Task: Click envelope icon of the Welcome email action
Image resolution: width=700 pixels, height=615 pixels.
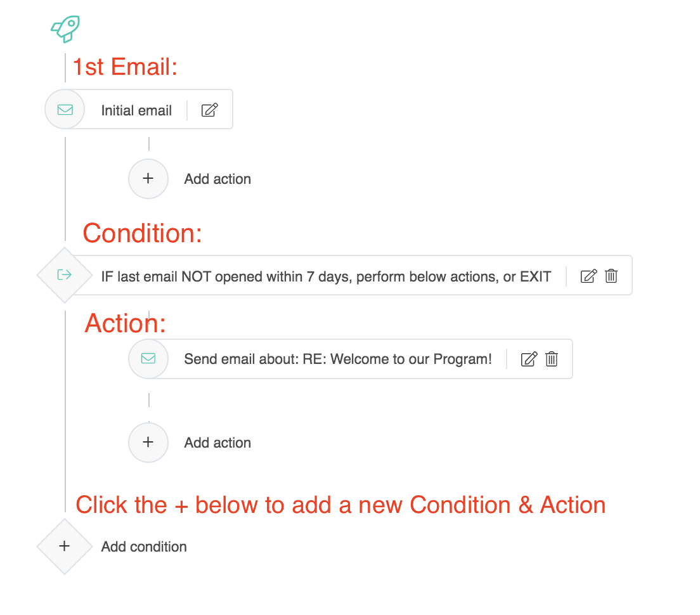Action: click(148, 359)
